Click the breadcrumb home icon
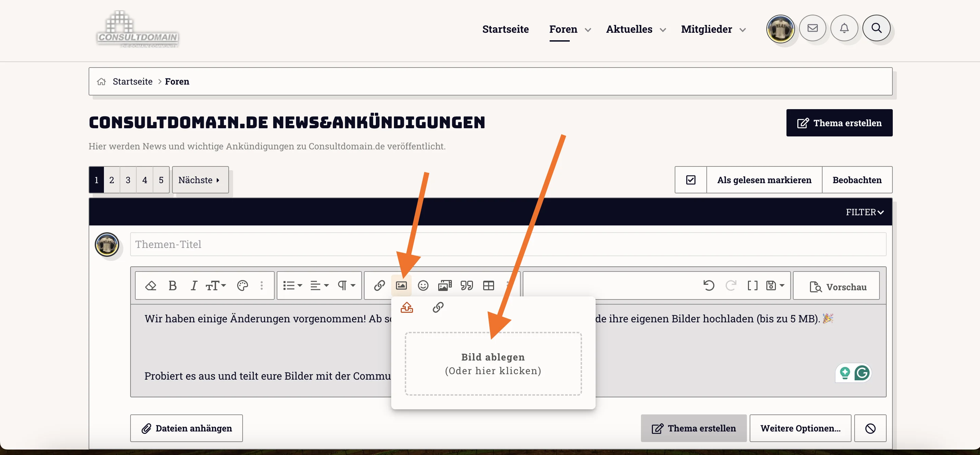This screenshot has width=980, height=455. [101, 82]
